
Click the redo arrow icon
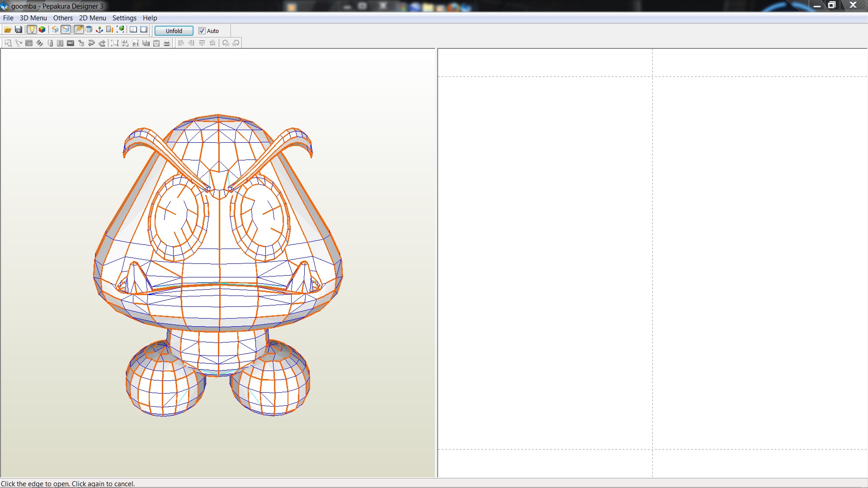click(102, 43)
